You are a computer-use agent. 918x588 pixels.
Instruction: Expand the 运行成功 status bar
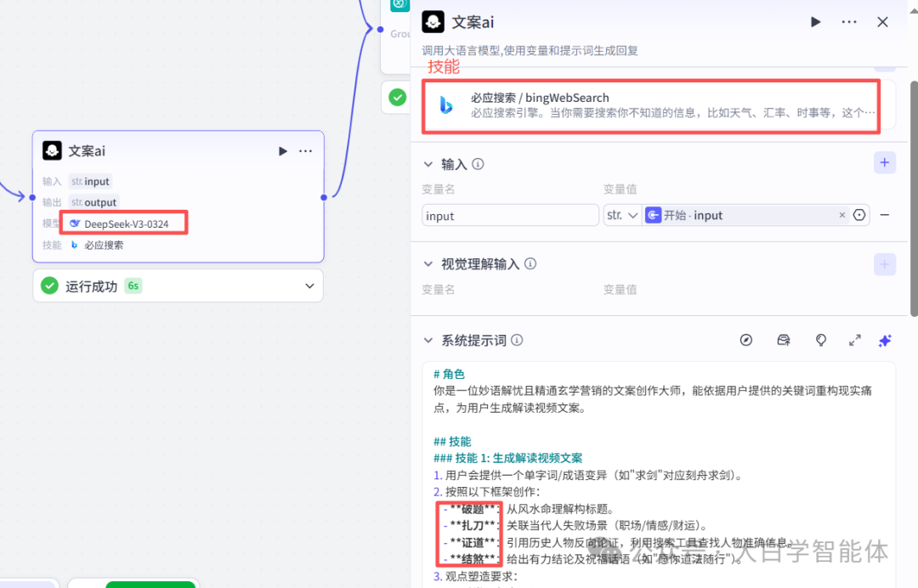tap(309, 286)
